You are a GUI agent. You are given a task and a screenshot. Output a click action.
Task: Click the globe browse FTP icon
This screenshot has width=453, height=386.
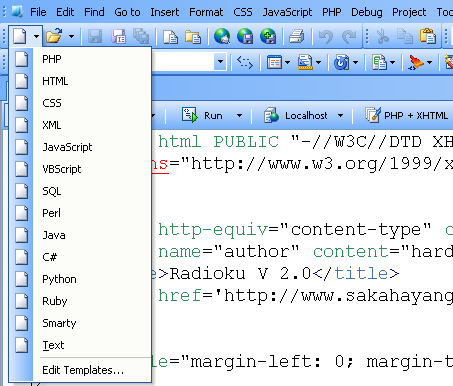(222, 36)
